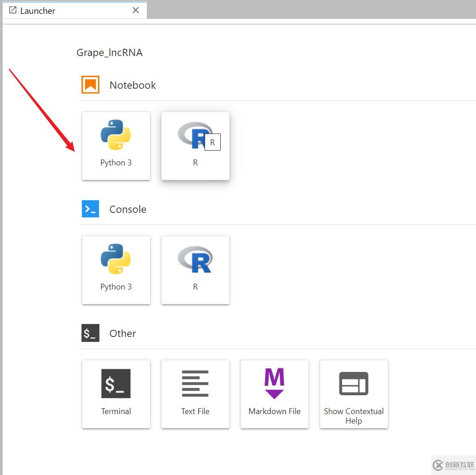Create a new Text File
The height and width of the screenshot is (475, 476).
point(195,394)
